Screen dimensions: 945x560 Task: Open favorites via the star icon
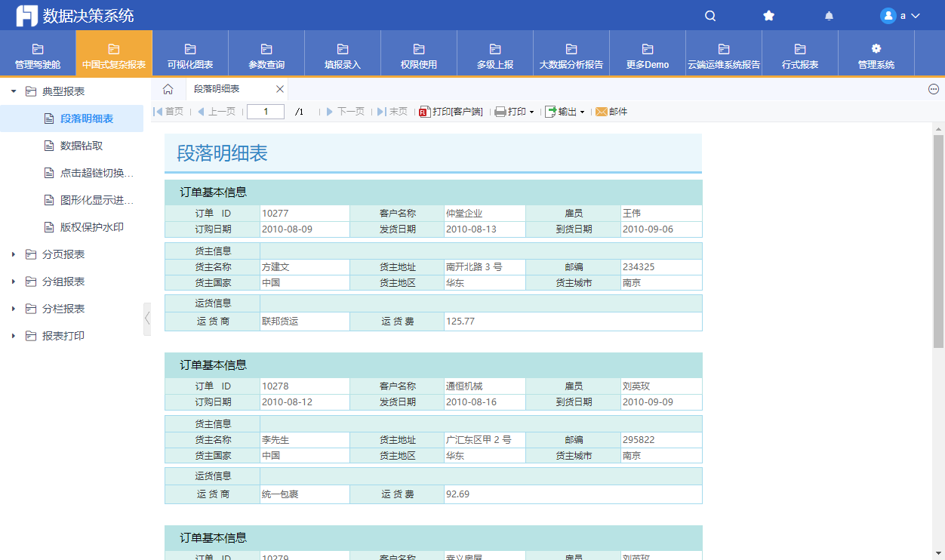pyautogui.click(x=768, y=16)
